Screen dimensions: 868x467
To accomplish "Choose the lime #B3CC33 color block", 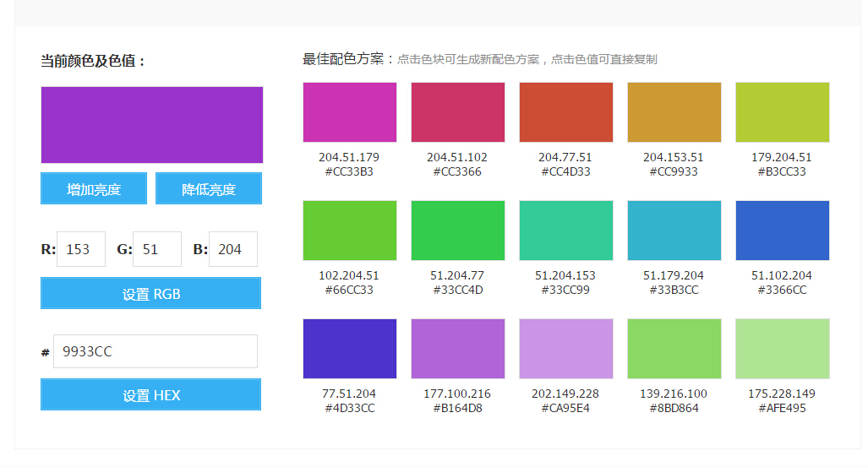I will (x=783, y=112).
